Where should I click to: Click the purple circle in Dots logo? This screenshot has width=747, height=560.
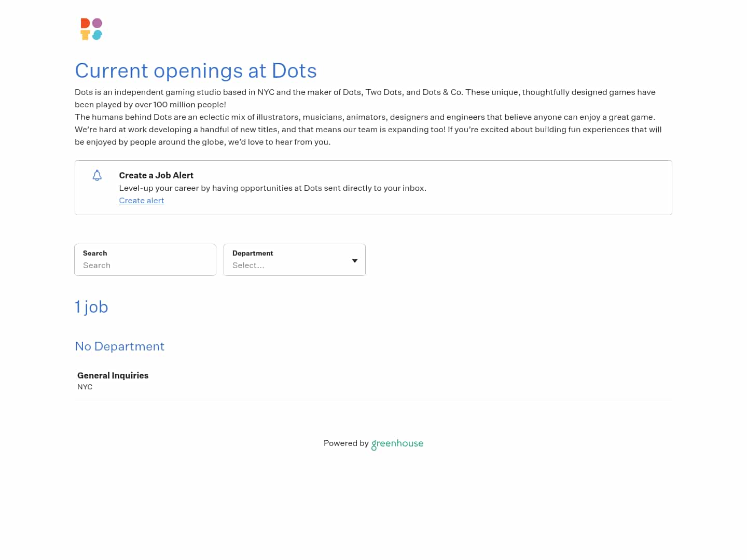coord(98,23)
